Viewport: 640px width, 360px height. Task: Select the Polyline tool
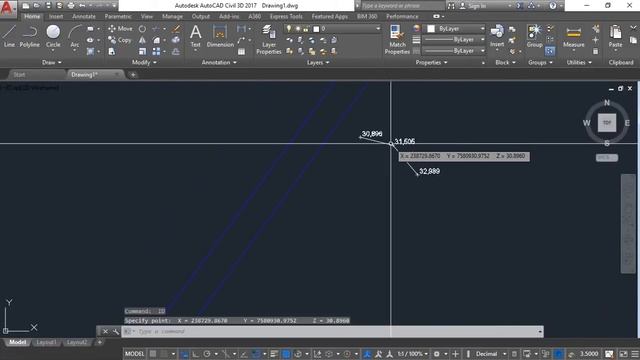pos(29,36)
